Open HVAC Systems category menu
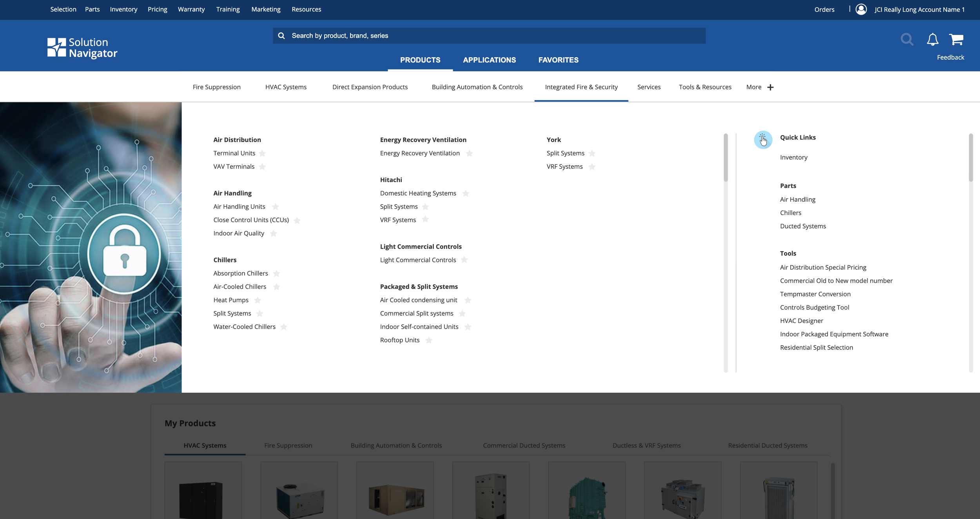980x519 pixels. click(x=286, y=87)
